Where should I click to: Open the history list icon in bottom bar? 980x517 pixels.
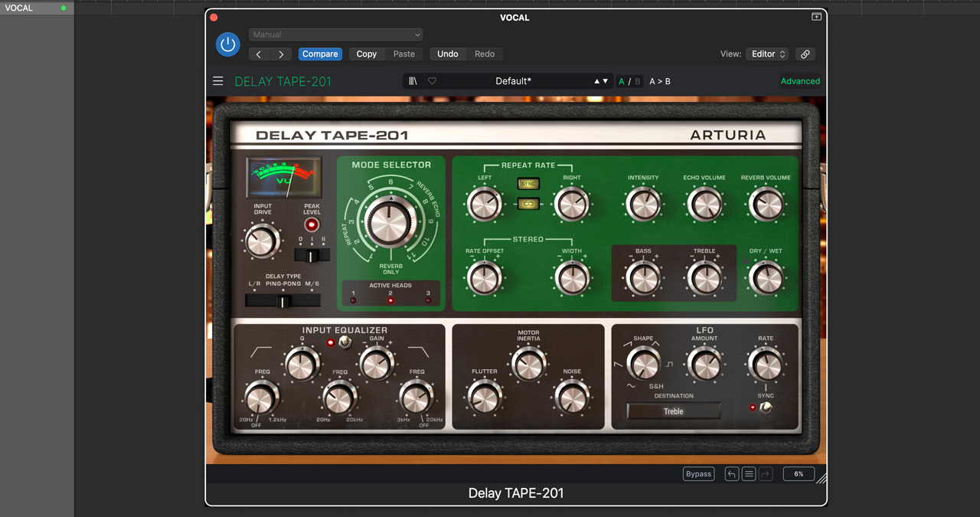pos(749,474)
